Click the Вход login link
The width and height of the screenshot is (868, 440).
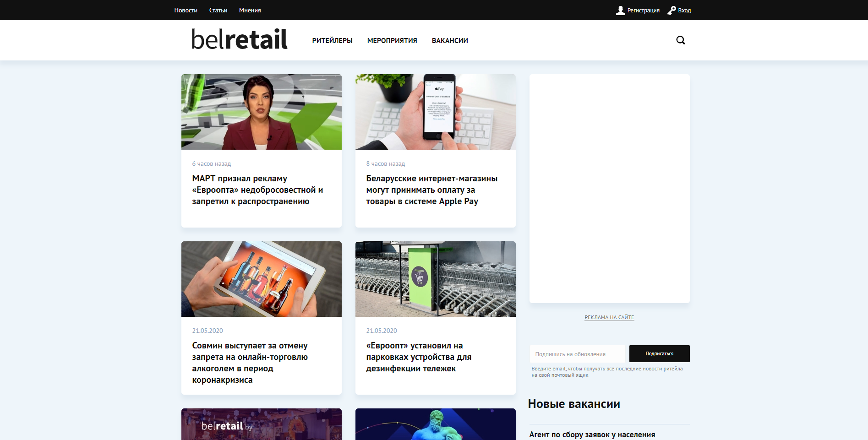click(x=684, y=11)
